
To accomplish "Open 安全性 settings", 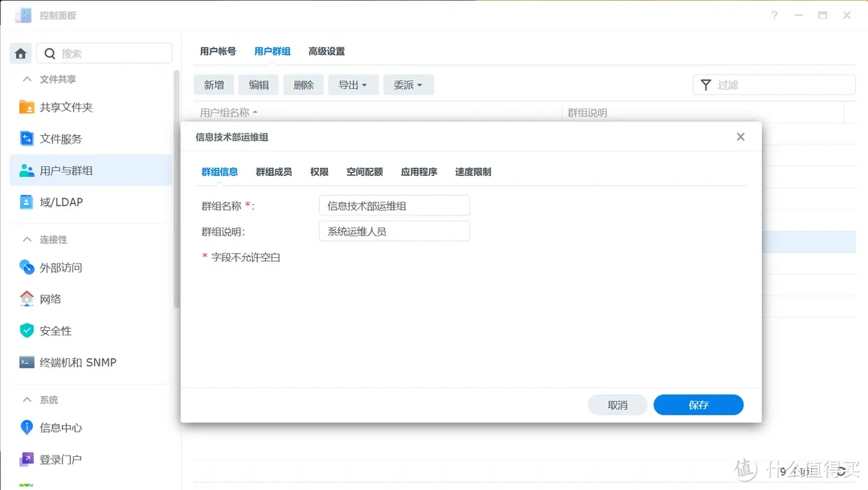I will [x=58, y=330].
